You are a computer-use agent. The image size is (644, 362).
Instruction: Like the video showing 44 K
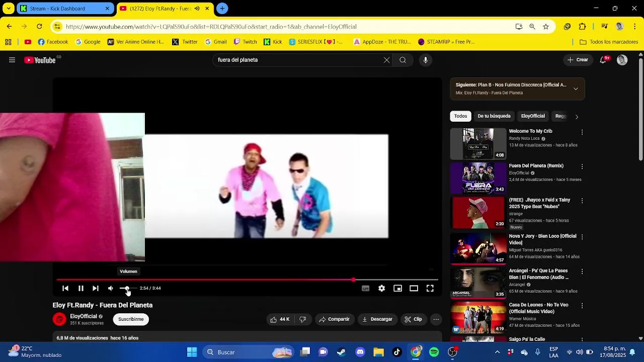(x=279, y=319)
